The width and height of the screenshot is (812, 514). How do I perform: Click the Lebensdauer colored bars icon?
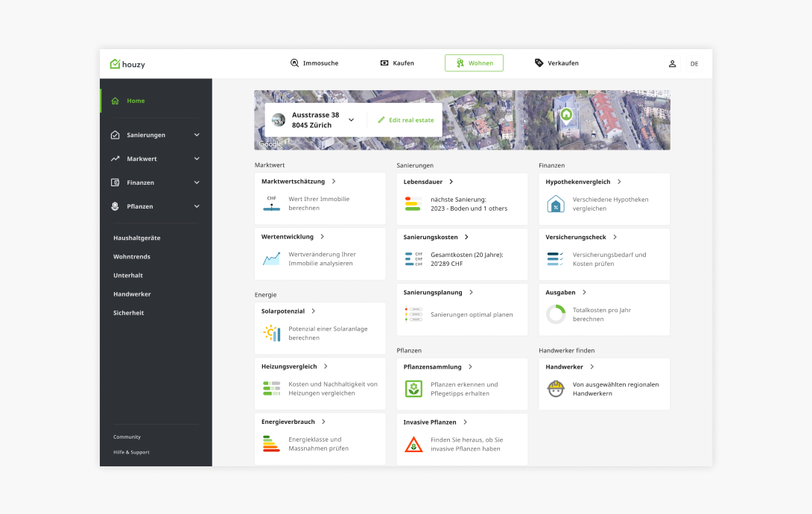pyautogui.click(x=413, y=203)
